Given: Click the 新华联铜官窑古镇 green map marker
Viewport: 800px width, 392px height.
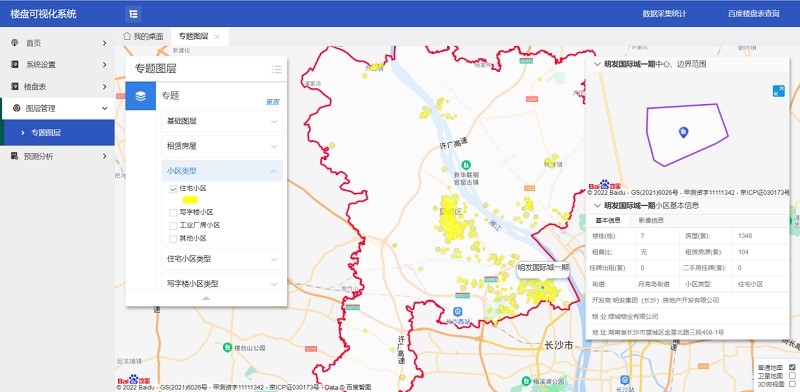Looking at the screenshot, I should click(x=466, y=165).
